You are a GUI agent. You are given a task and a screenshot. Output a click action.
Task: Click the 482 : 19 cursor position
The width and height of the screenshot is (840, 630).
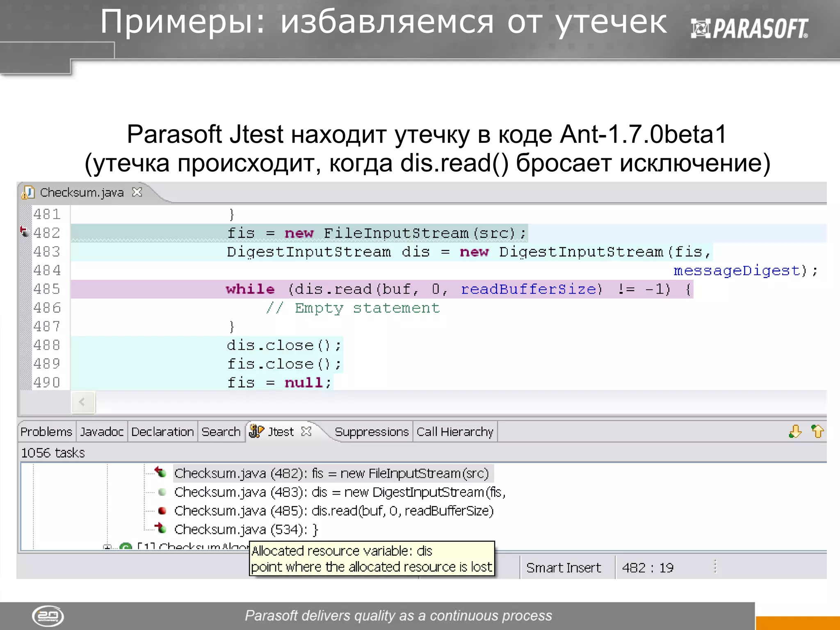(x=648, y=568)
